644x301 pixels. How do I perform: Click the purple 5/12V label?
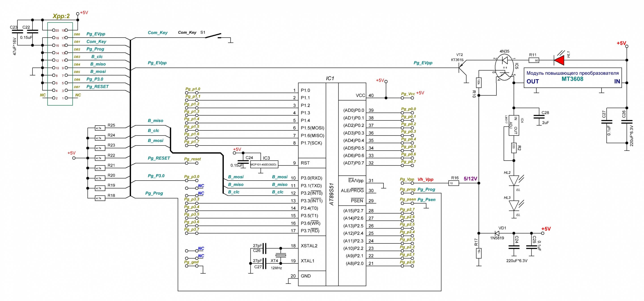(470, 179)
